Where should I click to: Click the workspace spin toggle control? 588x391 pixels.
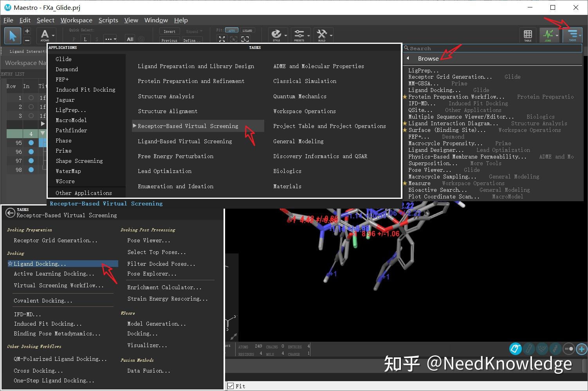(x=568, y=349)
